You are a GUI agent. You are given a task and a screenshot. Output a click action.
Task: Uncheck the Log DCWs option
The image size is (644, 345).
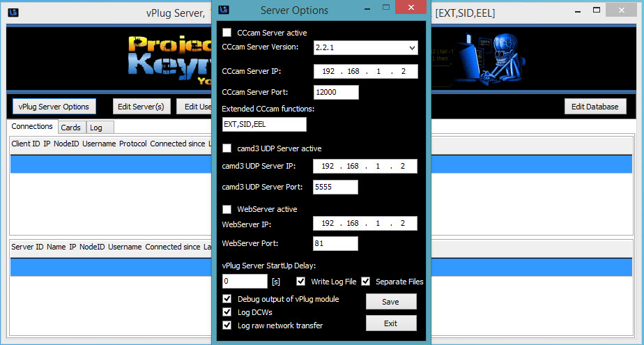pos(227,312)
